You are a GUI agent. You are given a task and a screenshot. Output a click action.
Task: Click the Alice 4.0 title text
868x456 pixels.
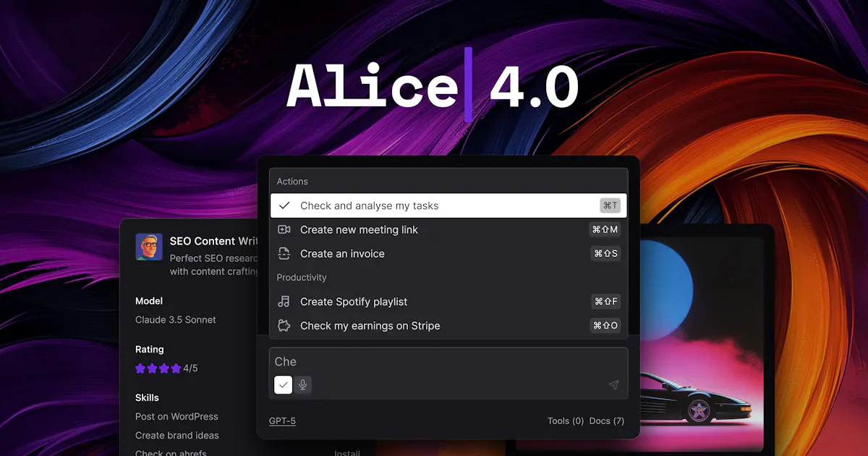pos(433,86)
